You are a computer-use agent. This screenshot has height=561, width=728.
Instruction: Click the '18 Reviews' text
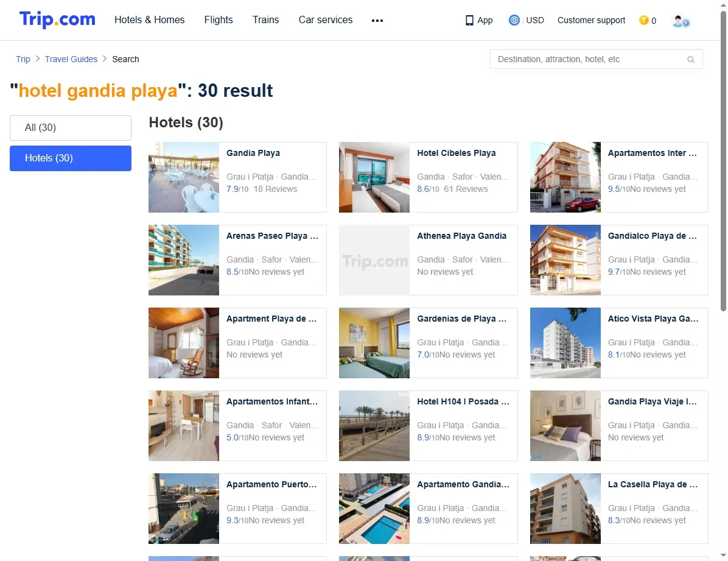[275, 189]
